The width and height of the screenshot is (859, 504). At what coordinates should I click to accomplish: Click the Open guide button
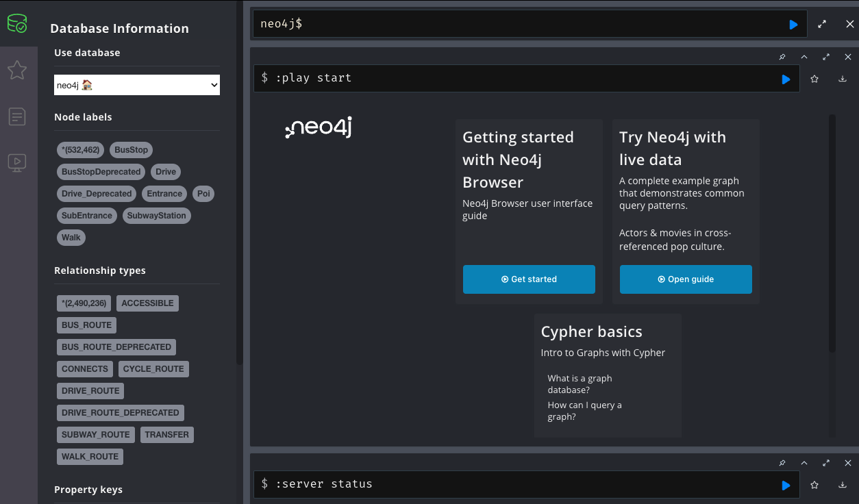point(686,279)
